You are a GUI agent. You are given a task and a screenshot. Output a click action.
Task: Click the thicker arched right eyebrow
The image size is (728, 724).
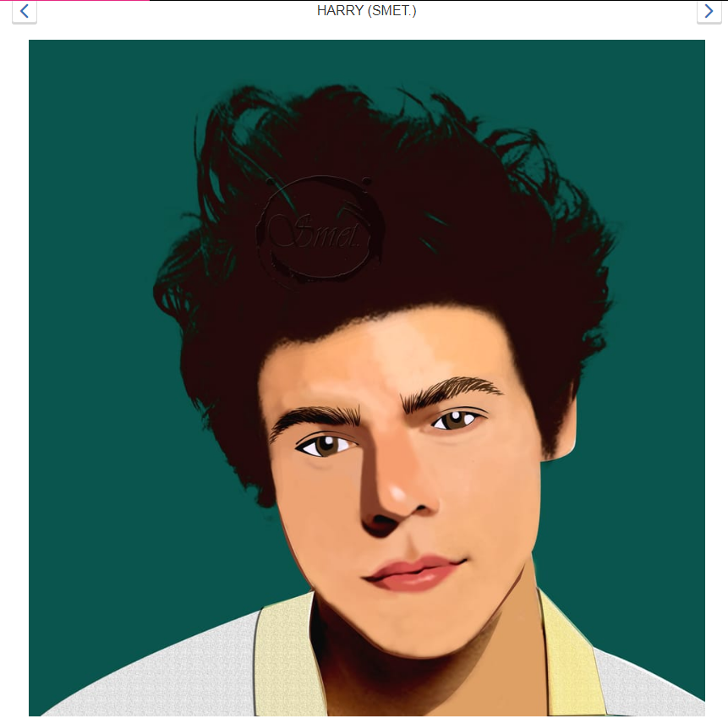tap(450, 392)
